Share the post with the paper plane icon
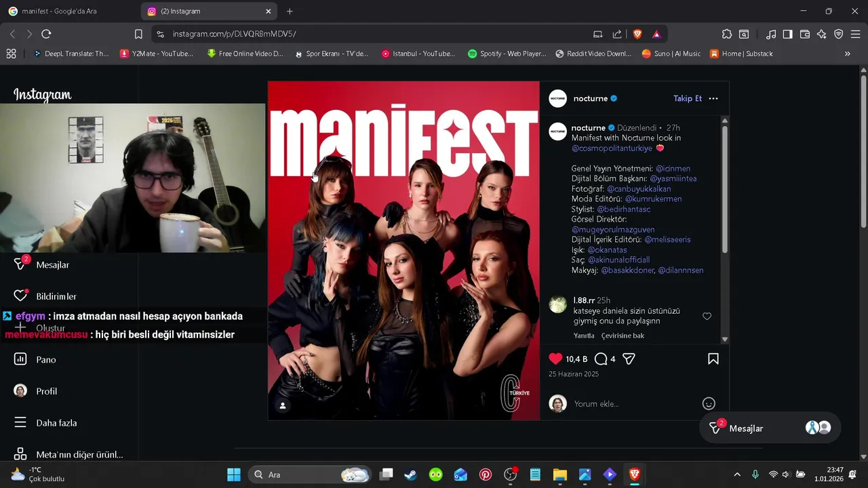868x488 pixels. pyautogui.click(x=629, y=359)
